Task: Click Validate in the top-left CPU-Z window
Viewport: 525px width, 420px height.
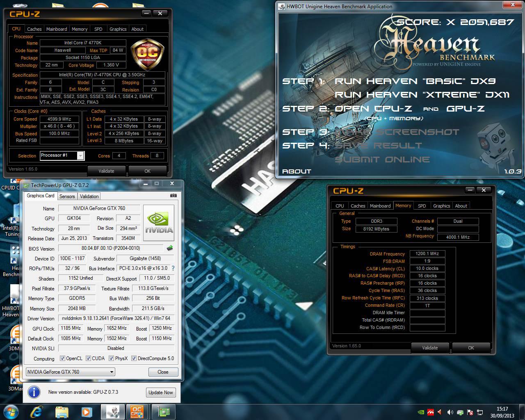Action: [106, 171]
